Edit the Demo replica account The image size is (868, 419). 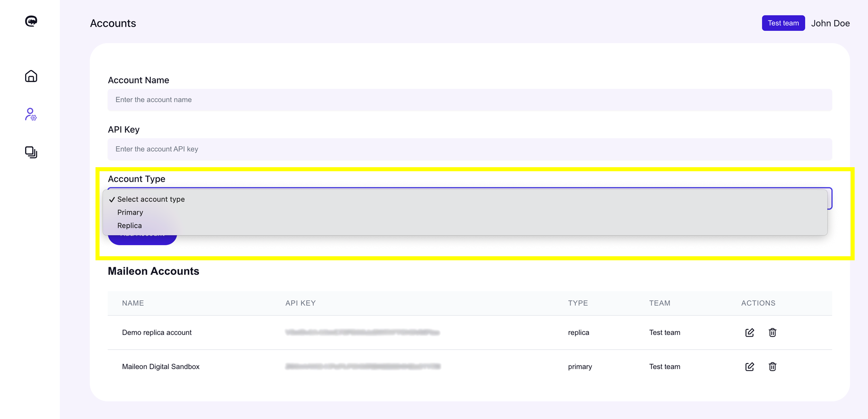click(749, 332)
